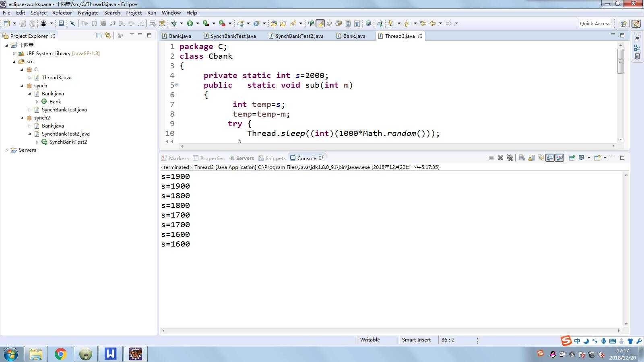Click Pin Console icon
This screenshot has width=644, height=362.
tap(572, 158)
